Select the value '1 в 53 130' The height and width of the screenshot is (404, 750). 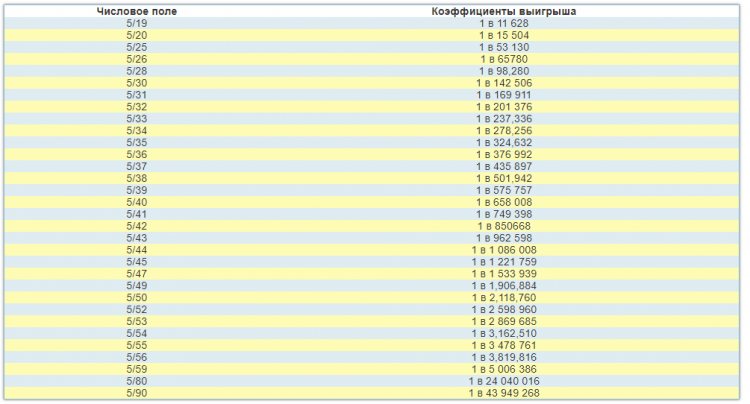click(504, 47)
